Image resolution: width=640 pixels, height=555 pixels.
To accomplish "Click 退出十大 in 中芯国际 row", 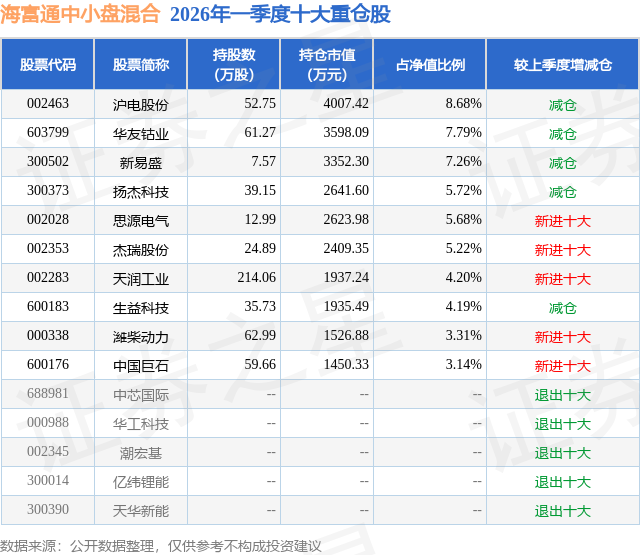I will pos(563,395).
